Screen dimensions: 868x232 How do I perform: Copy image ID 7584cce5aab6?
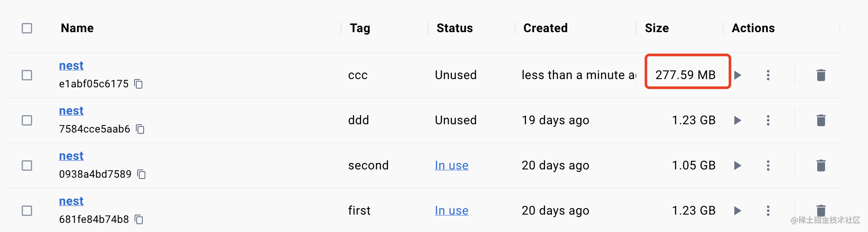140,129
